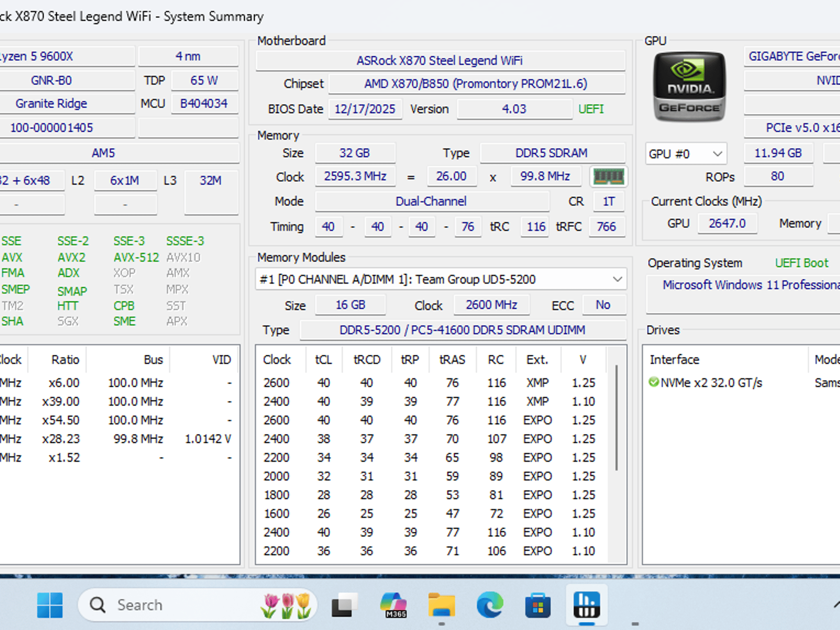Click HWiNFO icon in taskbar
This screenshot has width=840, height=630.
pos(587,605)
